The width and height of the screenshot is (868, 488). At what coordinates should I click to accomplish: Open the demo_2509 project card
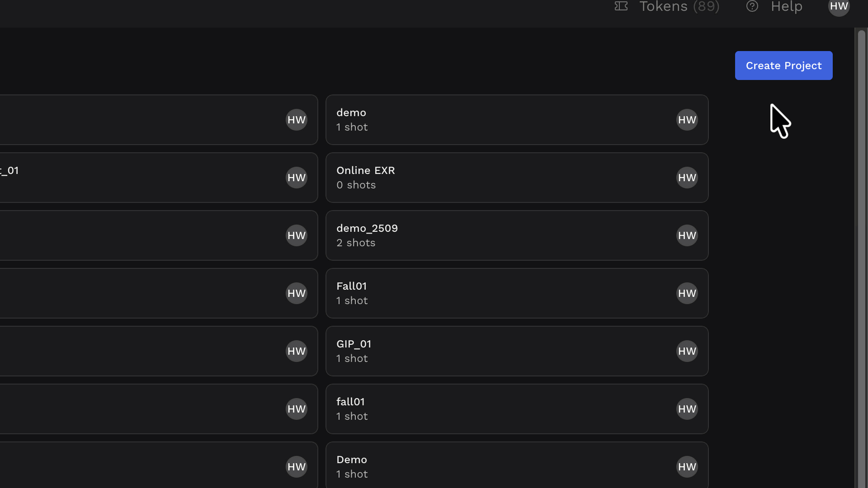point(497,235)
